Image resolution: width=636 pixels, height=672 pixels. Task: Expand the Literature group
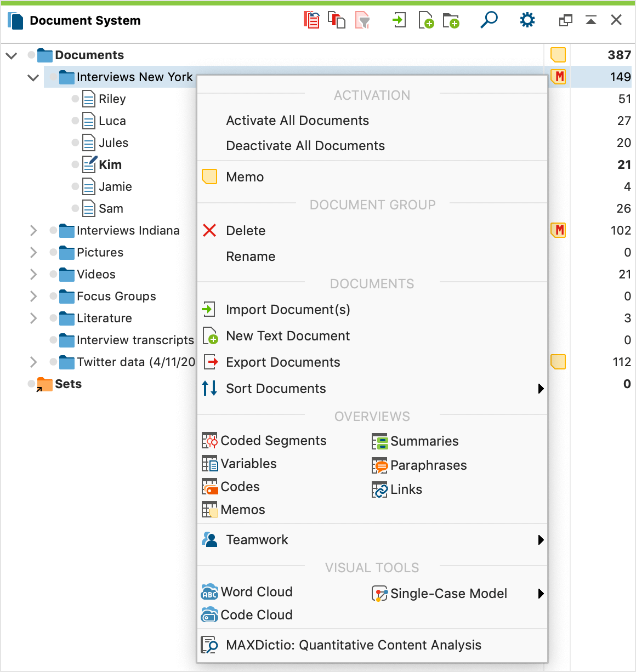click(33, 318)
